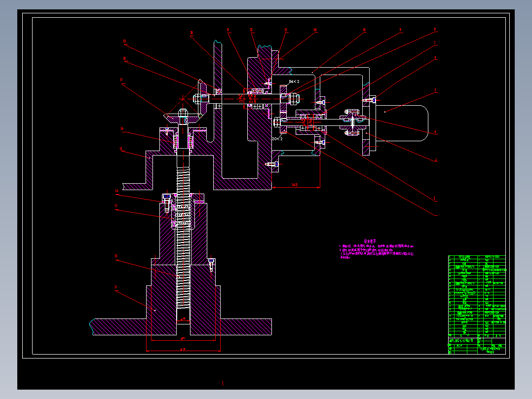Select part callout number 18
This screenshot has width=532, height=399.
[x=124, y=58]
